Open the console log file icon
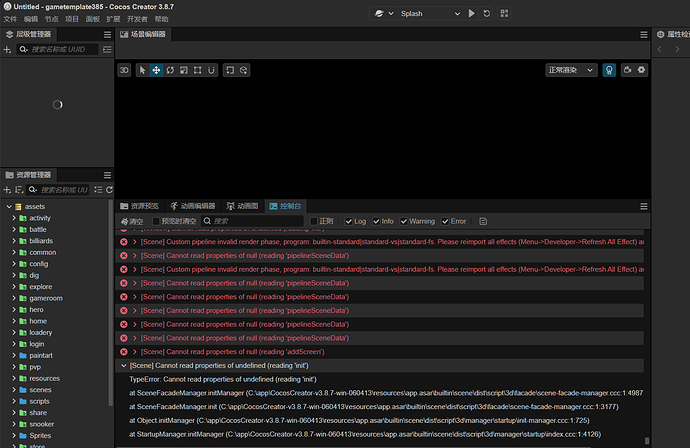 coord(483,221)
